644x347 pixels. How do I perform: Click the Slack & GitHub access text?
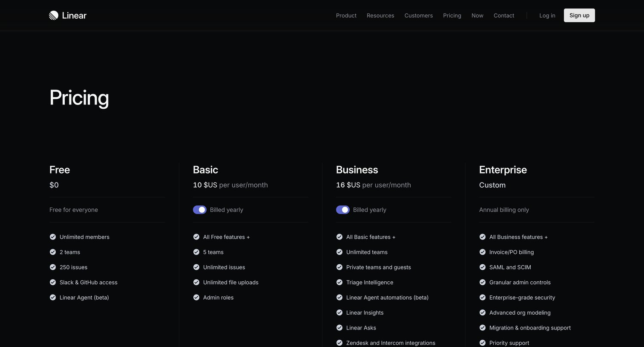click(x=89, y=282)
